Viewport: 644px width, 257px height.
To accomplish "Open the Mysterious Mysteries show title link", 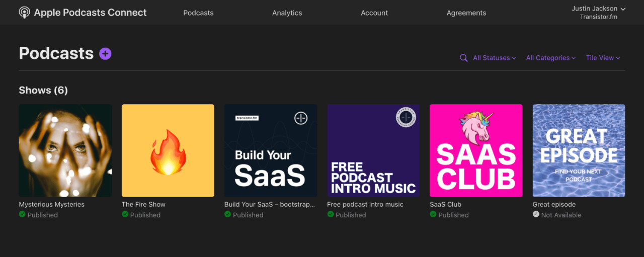I will pyautogui.click(x=51, y=204).
